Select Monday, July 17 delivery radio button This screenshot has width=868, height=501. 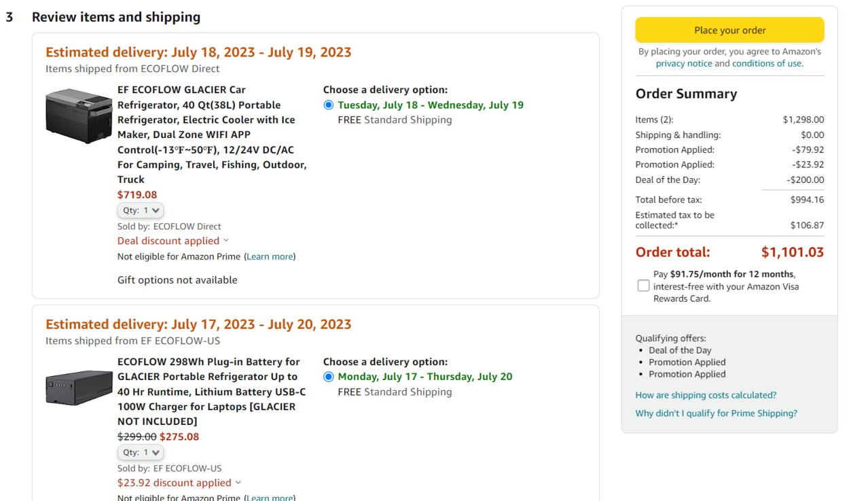point(329,377)
